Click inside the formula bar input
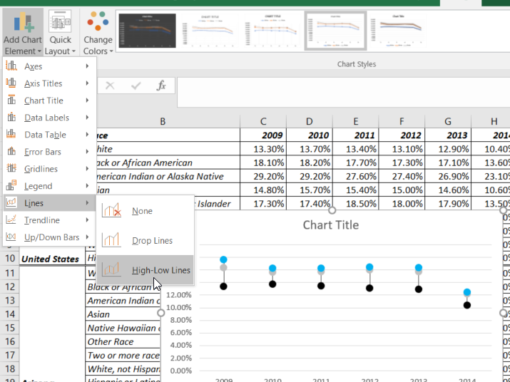This screenshot has height=382, width=510. (344, 92)
